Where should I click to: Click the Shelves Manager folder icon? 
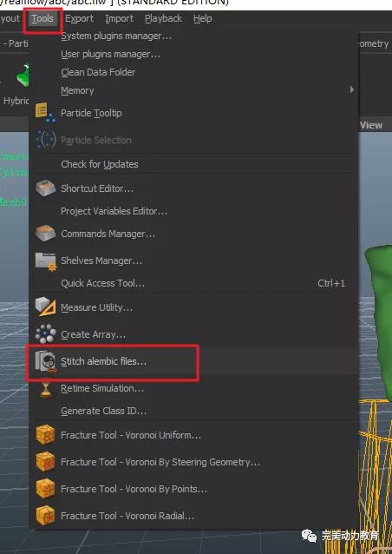tap(45, 261)
